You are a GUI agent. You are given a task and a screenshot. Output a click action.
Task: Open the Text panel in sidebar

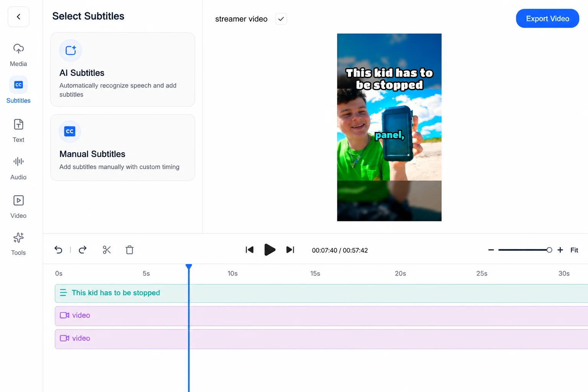point(18,131)
